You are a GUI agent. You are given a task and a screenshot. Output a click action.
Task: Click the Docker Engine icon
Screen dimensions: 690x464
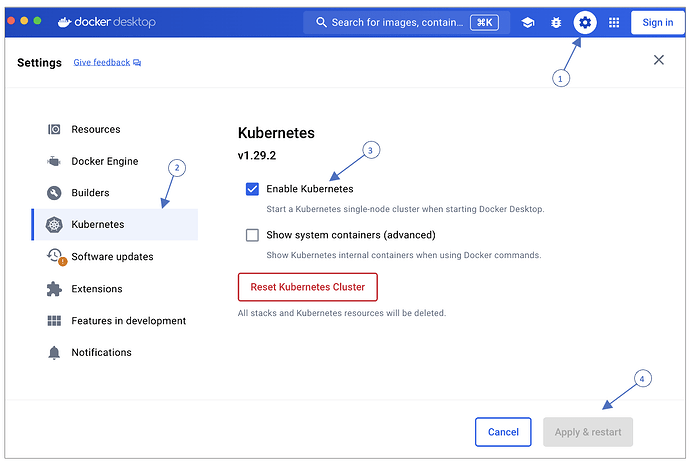coord(54,161)
